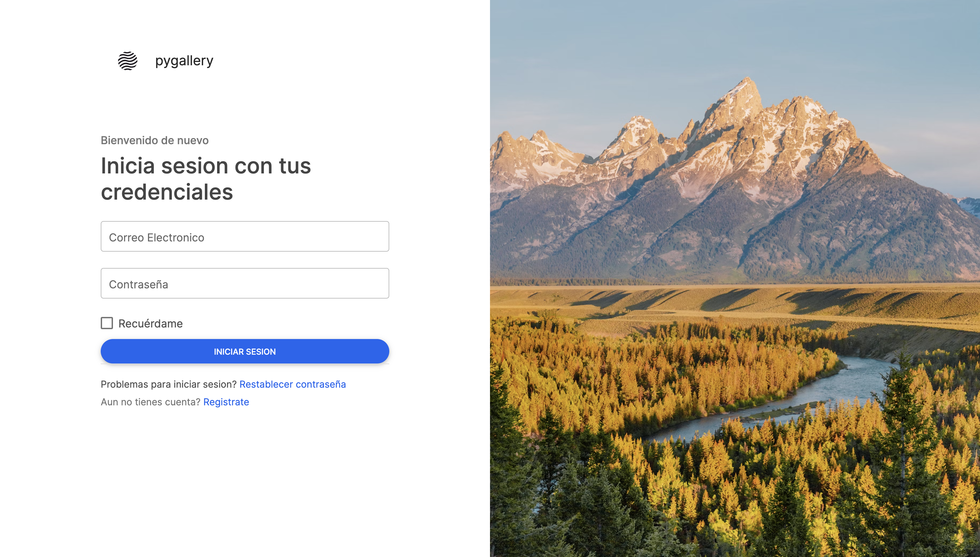The image size is (980, 557).
Task: Click the Problemas para iniciar sesion text
Action: click(169, 385)
